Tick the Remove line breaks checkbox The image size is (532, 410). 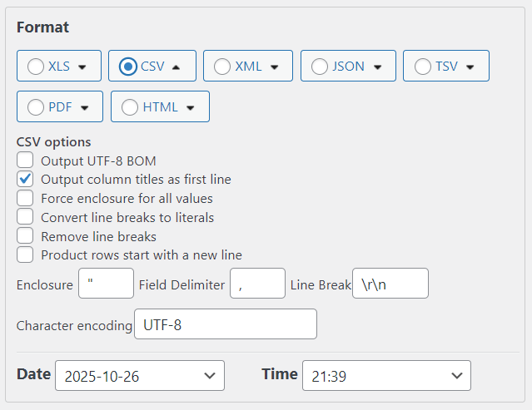(x=26, y=236)
